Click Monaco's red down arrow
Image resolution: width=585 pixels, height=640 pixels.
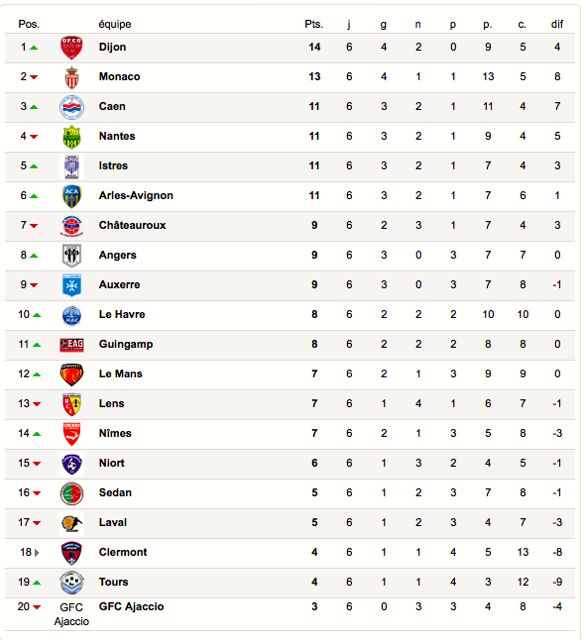click(x=34, y=77)
